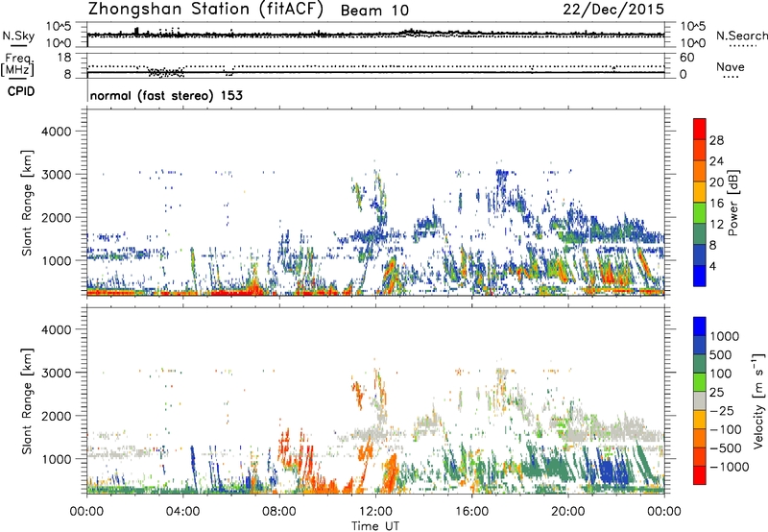
Task: Click the 18 MHz frequency axis tick
Action: click(x=64, y=58)
